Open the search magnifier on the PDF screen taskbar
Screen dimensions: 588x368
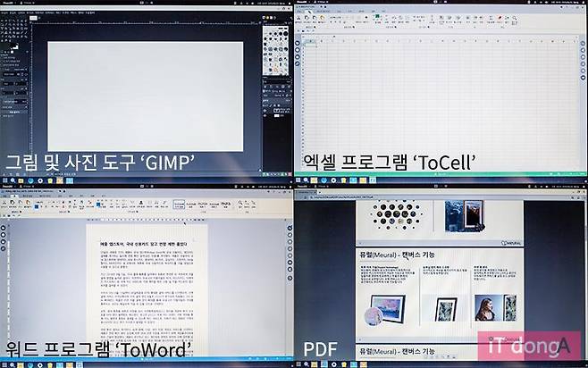click(307, 364)
